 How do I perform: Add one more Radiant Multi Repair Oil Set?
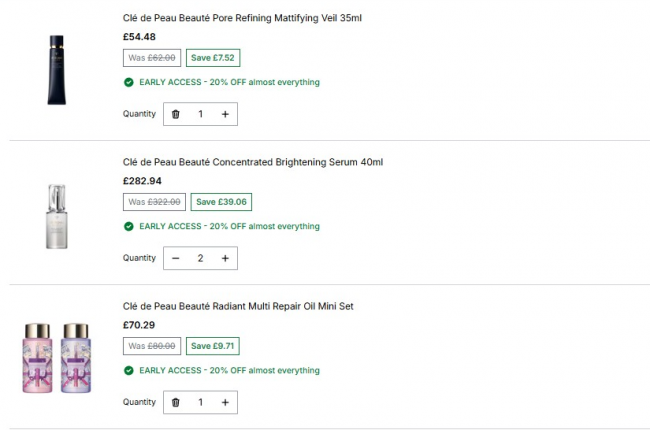pos(225,402)
